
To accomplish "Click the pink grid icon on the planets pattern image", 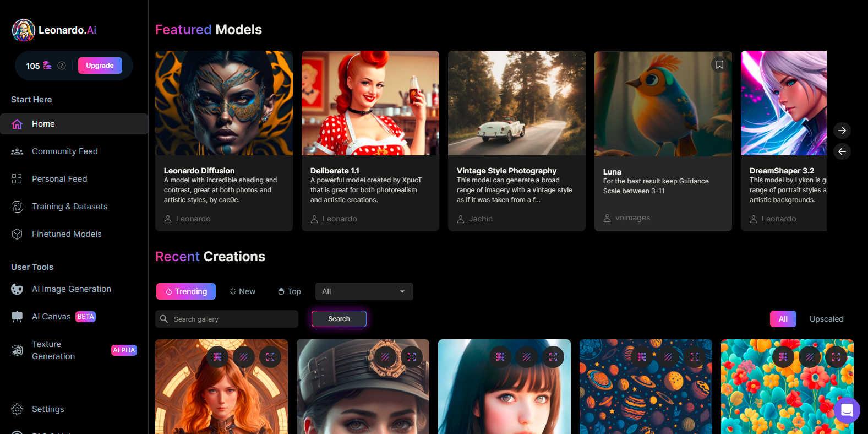I will (x=642, y=357).
